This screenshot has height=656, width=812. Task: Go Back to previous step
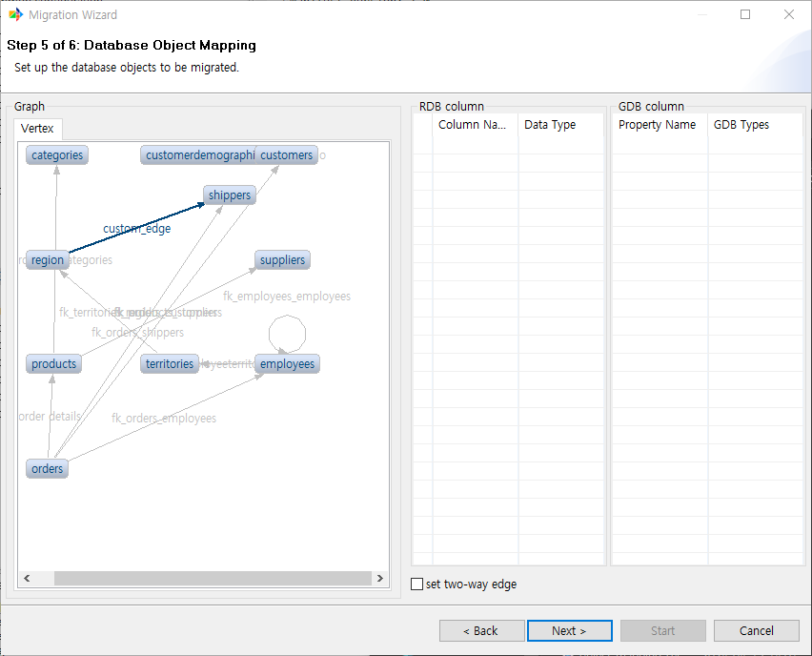coord(481,631)
